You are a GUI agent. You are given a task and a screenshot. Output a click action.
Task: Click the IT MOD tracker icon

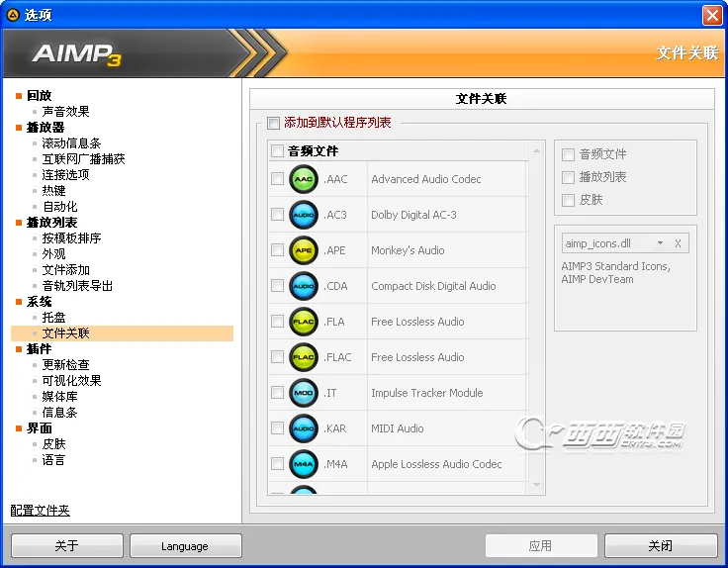point(304,393)
